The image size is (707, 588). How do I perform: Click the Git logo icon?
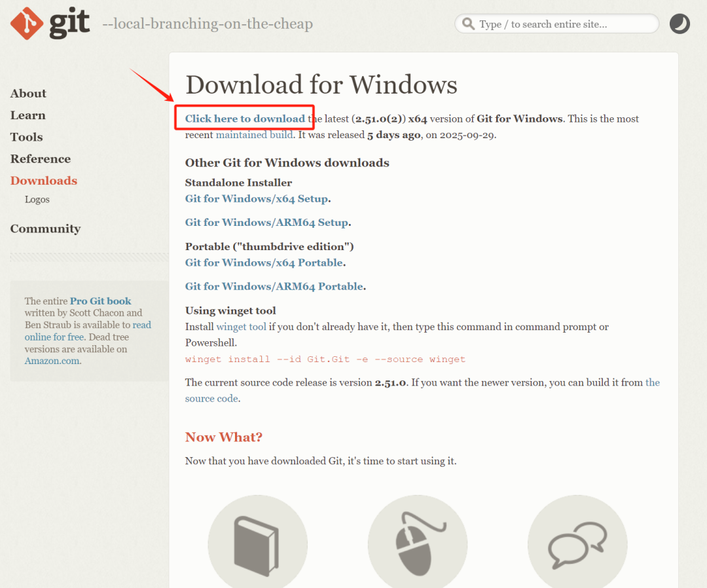point(27,24)
